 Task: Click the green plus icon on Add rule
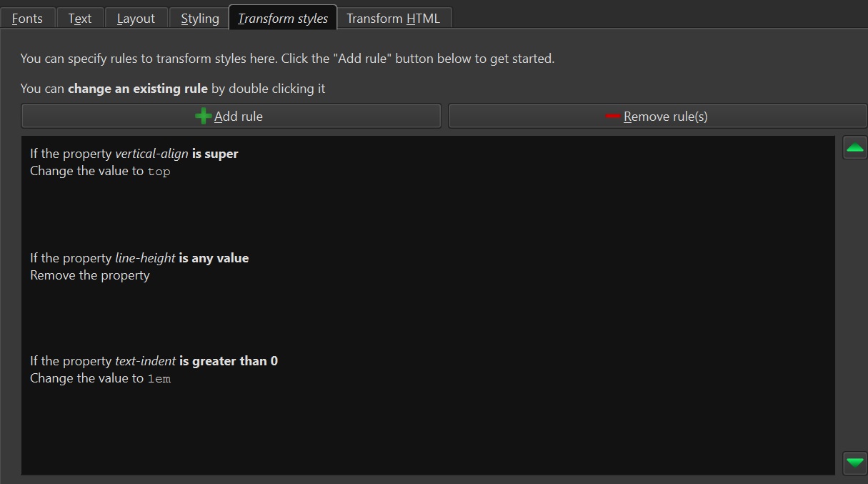[203, 116]
